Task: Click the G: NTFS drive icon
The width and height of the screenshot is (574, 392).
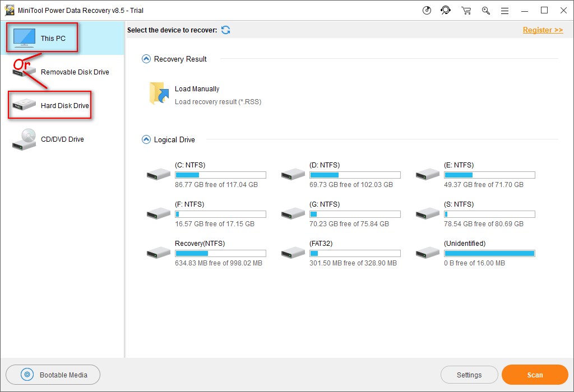Action: (293, 213)
